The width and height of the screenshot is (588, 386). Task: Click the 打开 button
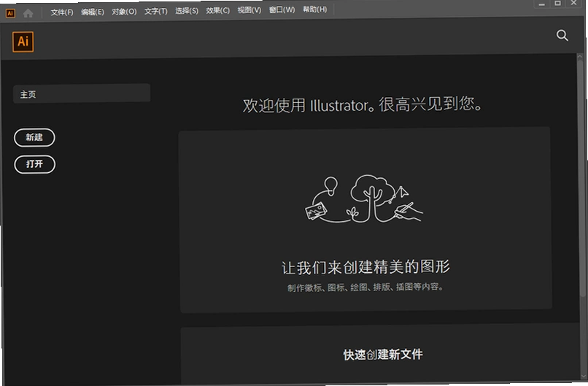pyautogui.click(x=34, y=164)
